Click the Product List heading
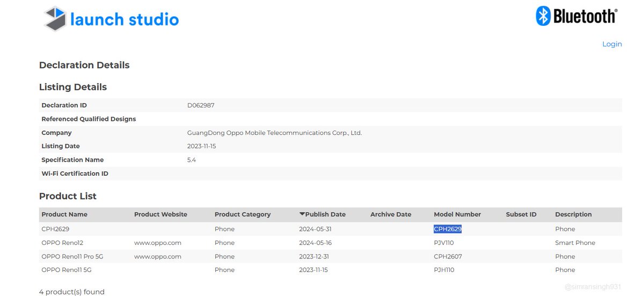Screen dimensions: 644x296 click(x=68, y=196)
